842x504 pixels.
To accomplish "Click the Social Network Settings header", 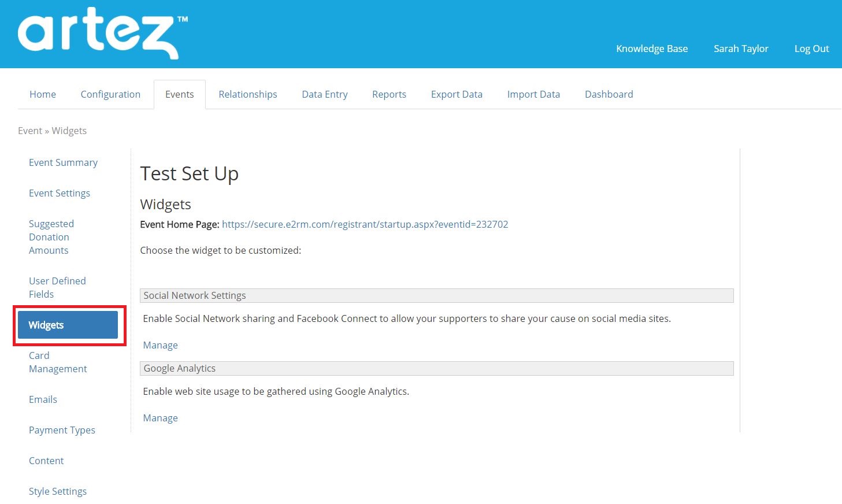I will 437,295.
